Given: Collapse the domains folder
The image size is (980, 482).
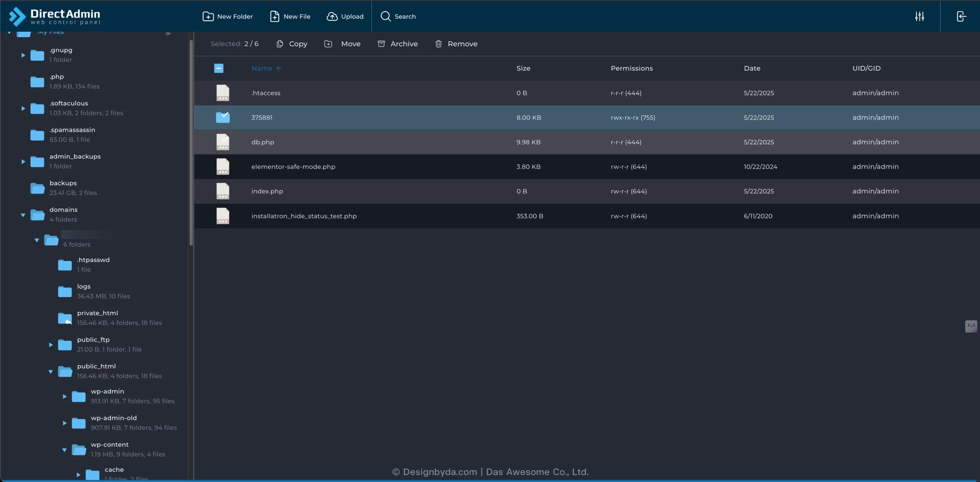Looking at the screenshot, I should 23,215.
